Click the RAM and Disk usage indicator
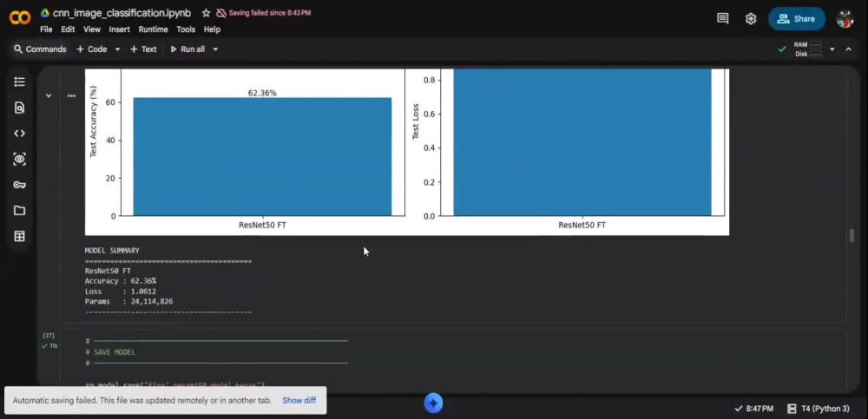Screen dimensions: 868x419 (x=807, y=49)
